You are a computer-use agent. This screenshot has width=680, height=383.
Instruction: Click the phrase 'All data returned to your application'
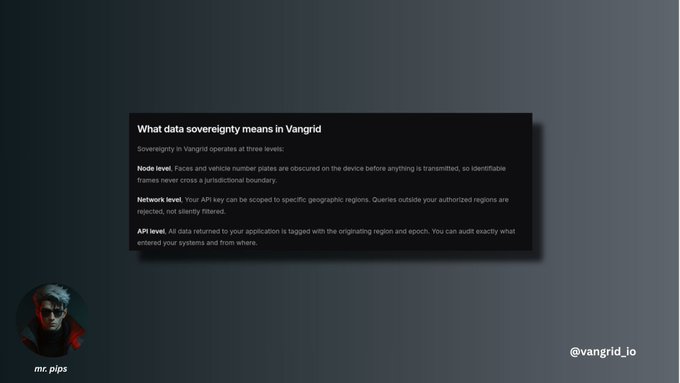pyautogui.click(x=224, y=232)
